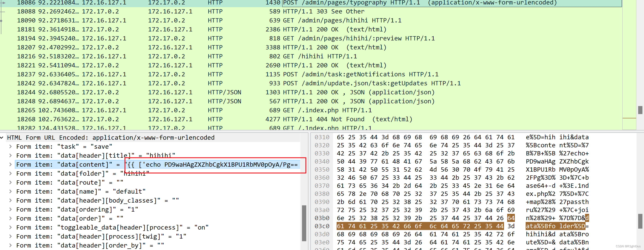Expand form item data[content]
This screenshot has width=644, height=250.
coord(11,164)
